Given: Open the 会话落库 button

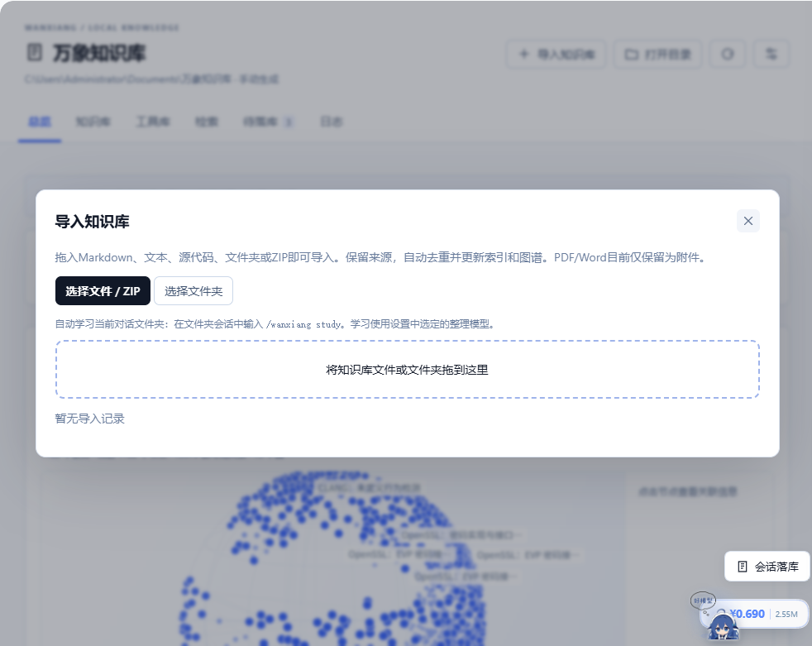Looking at the screenshot, I should tap(767, 567).
